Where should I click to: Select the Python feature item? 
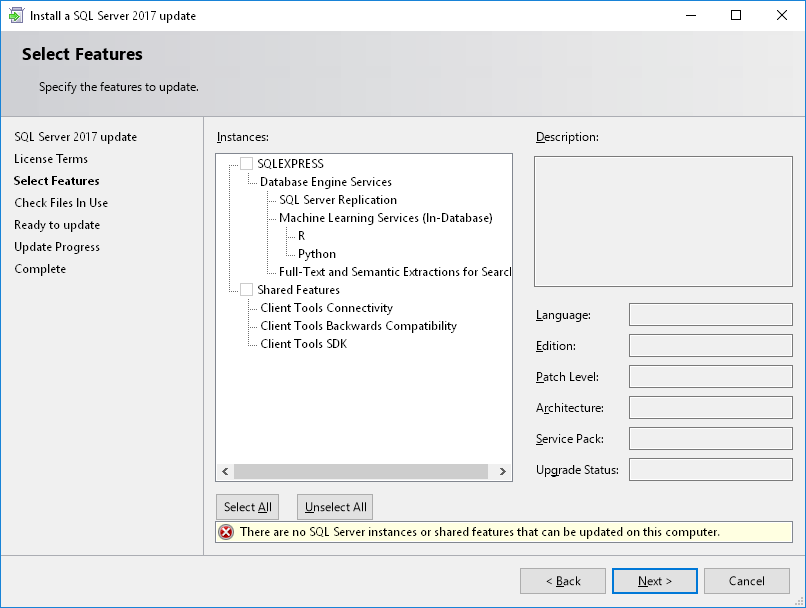(316, 254)
